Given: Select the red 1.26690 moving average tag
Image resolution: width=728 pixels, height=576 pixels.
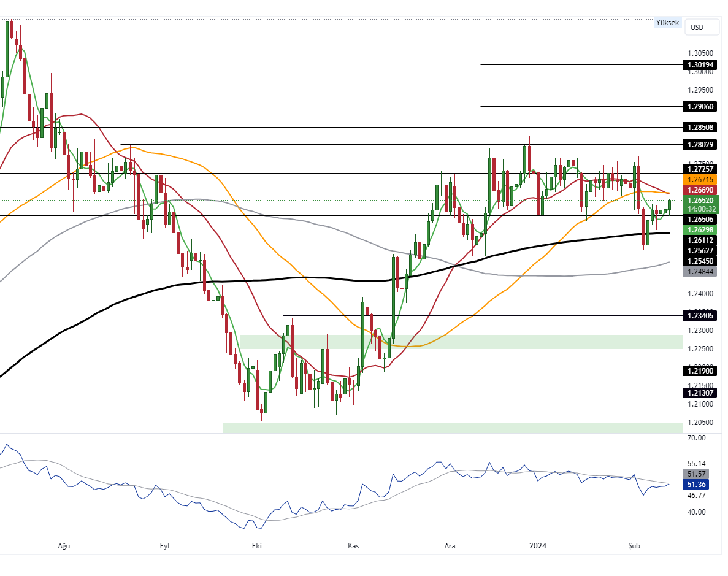Looking at the screenshot, I should pyautogui.click(x=700, y=190).
